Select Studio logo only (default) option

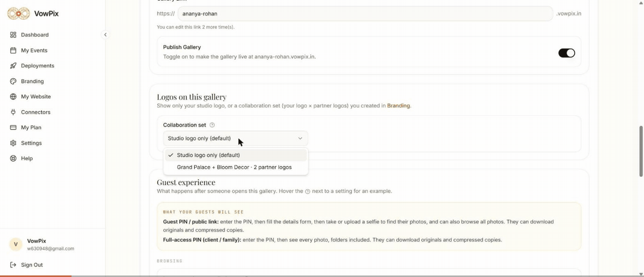236,155
